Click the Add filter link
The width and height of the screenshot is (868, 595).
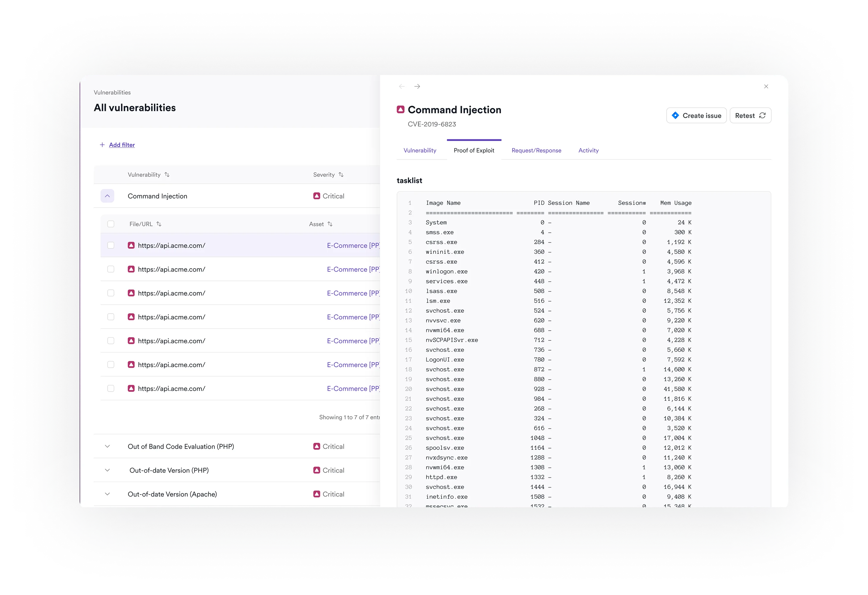coord(122,145)
